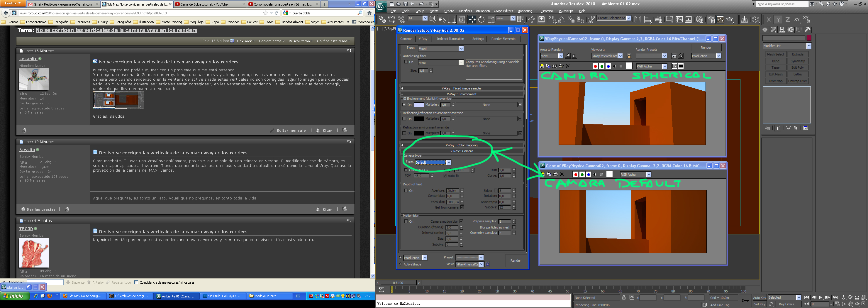
Task: Open the Select by Name tool
Action: 442,20
